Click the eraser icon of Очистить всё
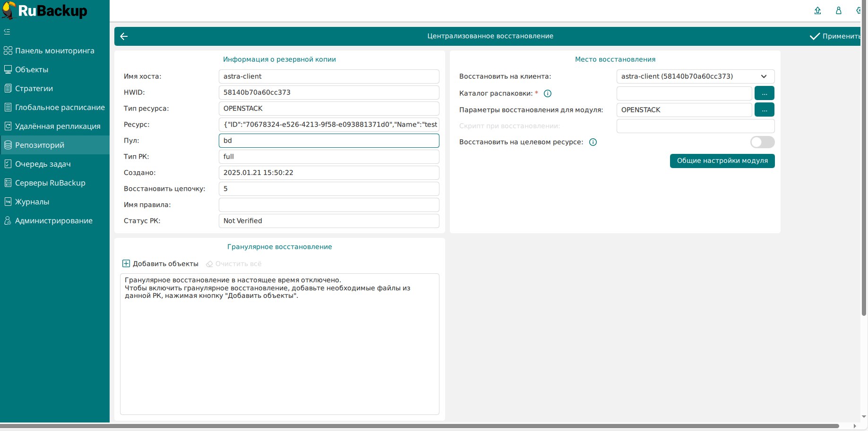This screenshot has height=431, width=868. coord(209,264)
